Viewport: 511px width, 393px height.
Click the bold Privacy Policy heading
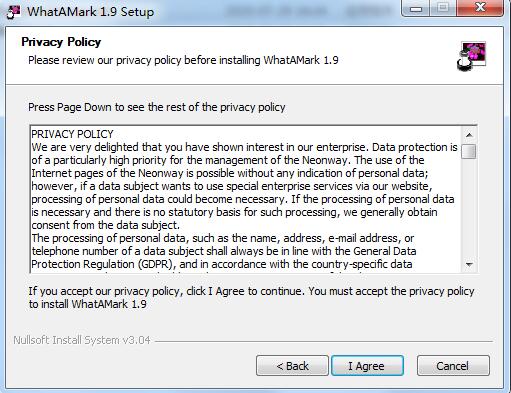tap(61, 42)
